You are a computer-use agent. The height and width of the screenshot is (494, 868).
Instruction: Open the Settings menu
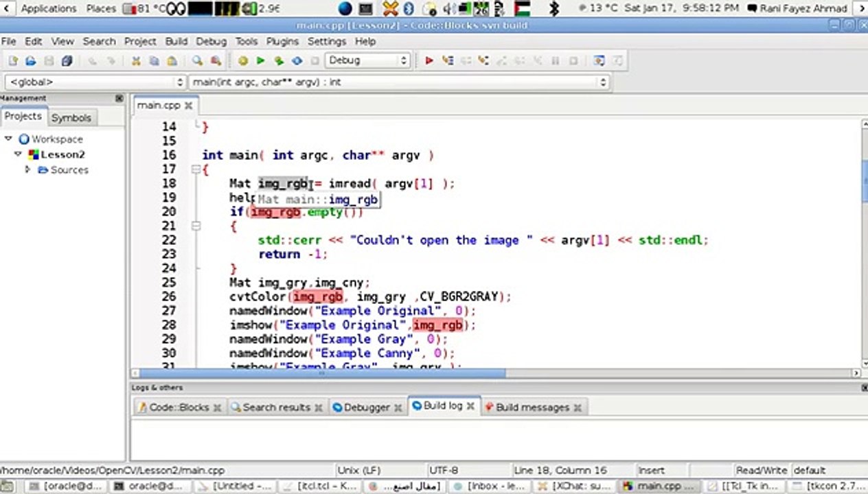327,41
